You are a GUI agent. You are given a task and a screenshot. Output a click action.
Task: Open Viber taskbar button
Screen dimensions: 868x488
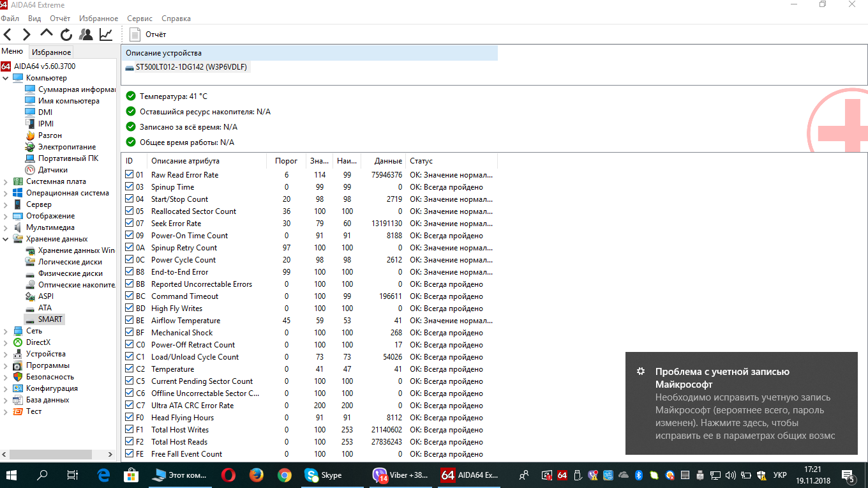pyautogui.click(x=400, y=475)
